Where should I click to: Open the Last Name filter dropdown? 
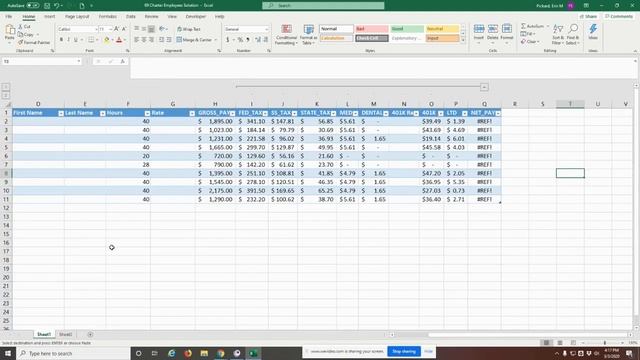[102, 113]
